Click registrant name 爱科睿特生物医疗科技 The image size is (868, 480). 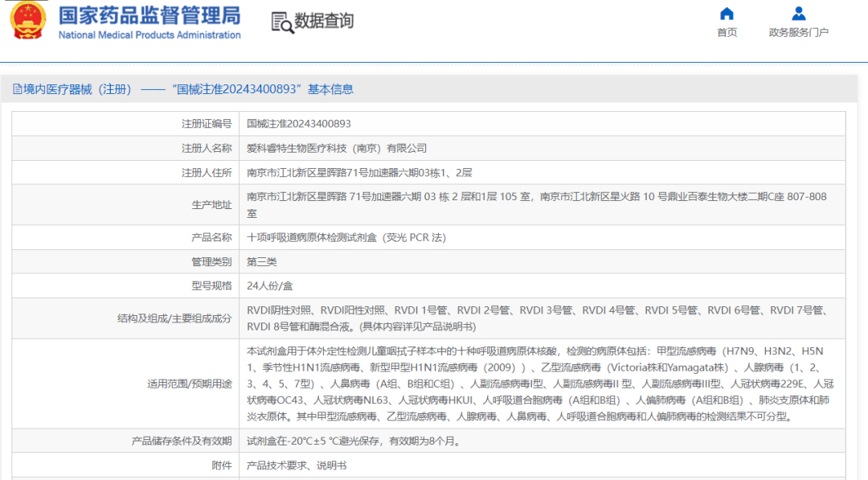336,148
